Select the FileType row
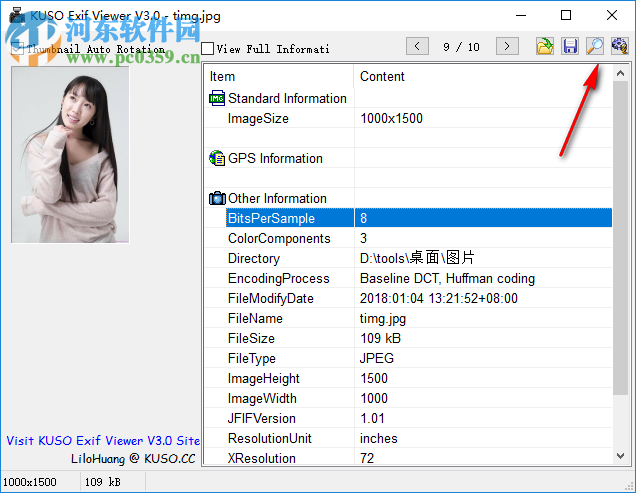 tap(408, 358)
